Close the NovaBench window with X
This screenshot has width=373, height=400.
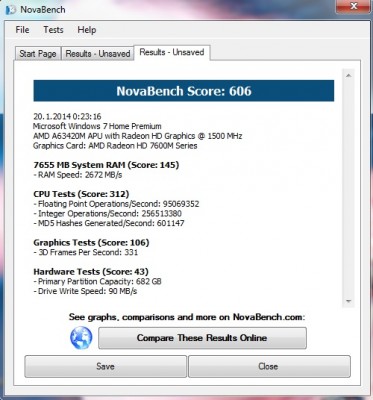click(x=354, y=6)
